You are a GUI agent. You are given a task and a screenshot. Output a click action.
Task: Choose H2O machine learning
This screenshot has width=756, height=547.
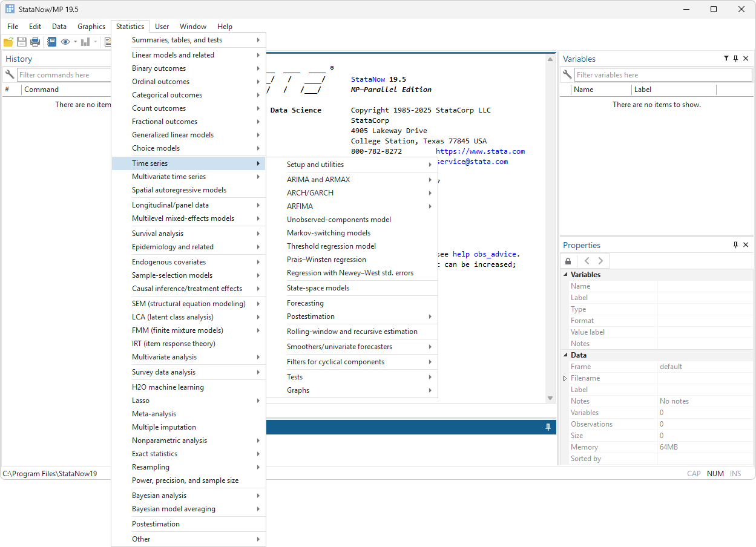click(x=189, y=387)
